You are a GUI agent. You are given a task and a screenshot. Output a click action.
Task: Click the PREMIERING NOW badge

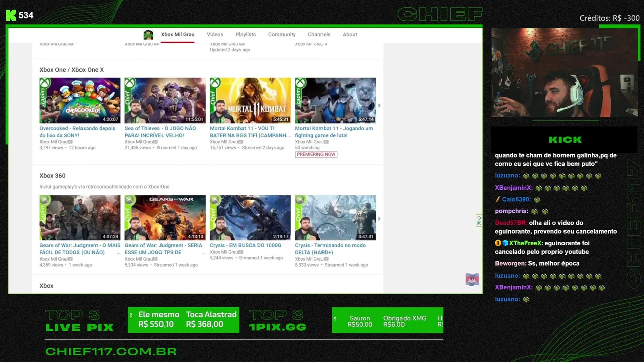pyautogui.click(x=316, y=154)
